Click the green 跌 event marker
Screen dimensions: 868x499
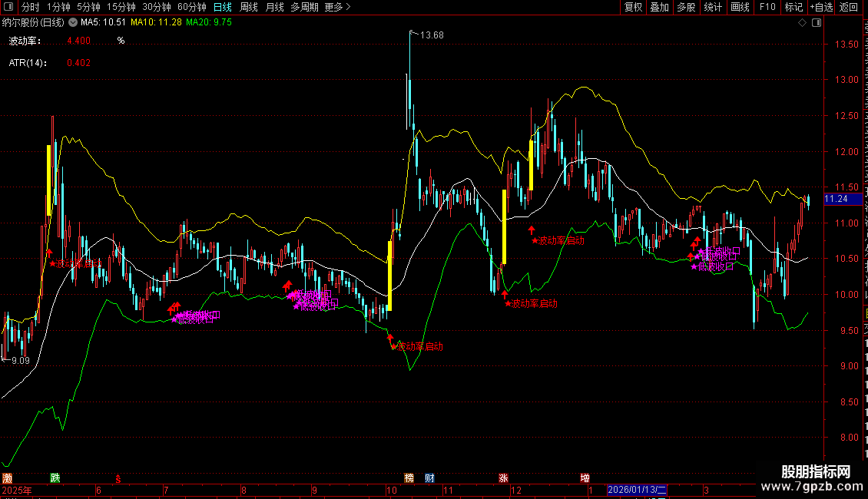click(55, 478)
